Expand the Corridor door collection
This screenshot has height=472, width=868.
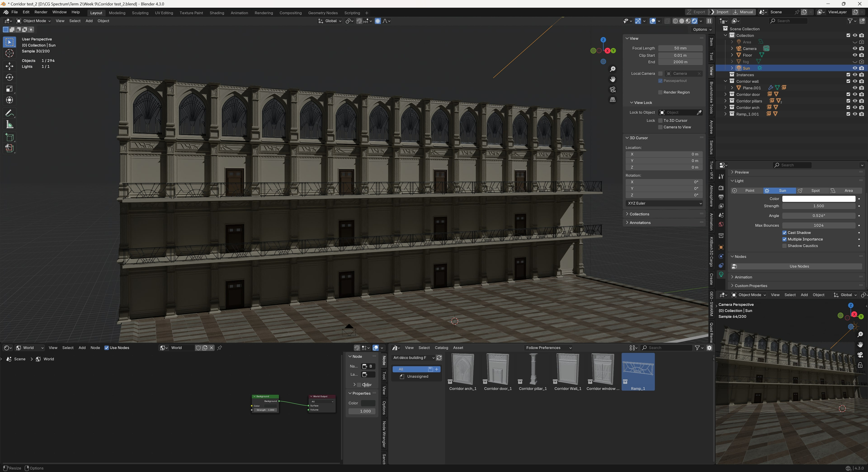[725, 94]
